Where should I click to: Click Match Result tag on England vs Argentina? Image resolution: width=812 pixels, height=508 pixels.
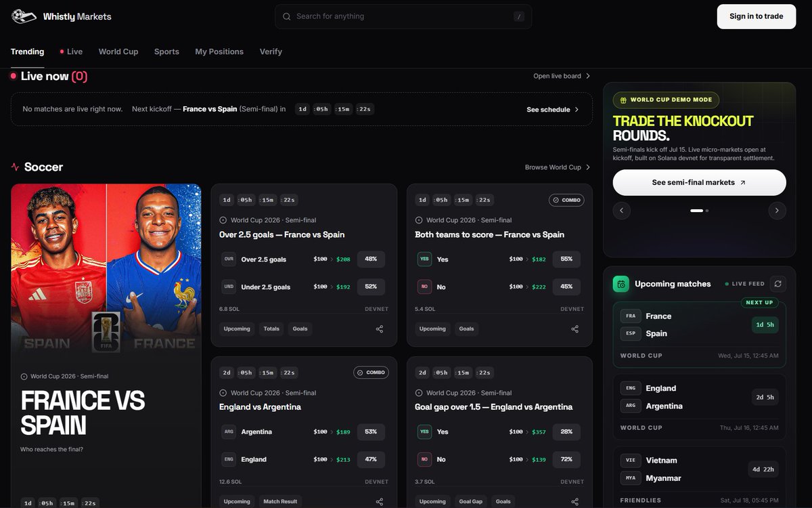pos(280,502)
